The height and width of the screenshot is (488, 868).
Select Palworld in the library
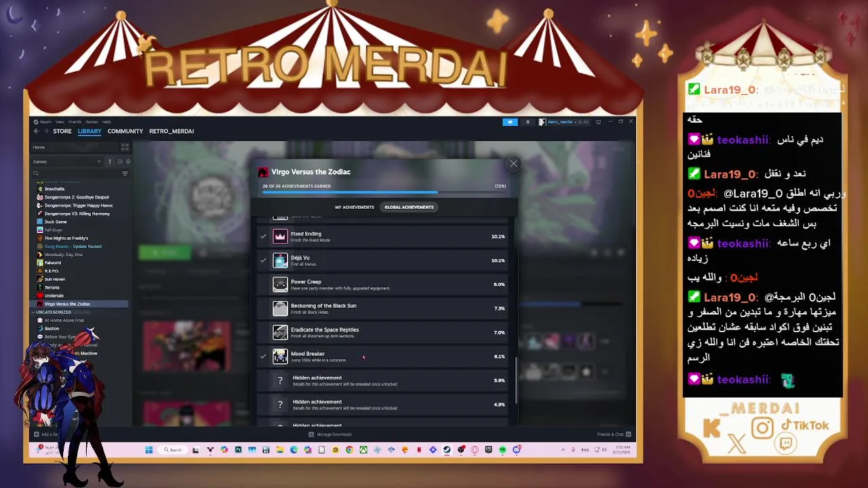point(52,263)
